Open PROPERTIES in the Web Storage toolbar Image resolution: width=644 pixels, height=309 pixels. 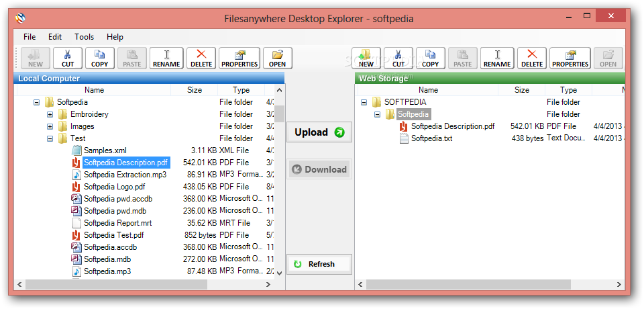tap(570, 58)
